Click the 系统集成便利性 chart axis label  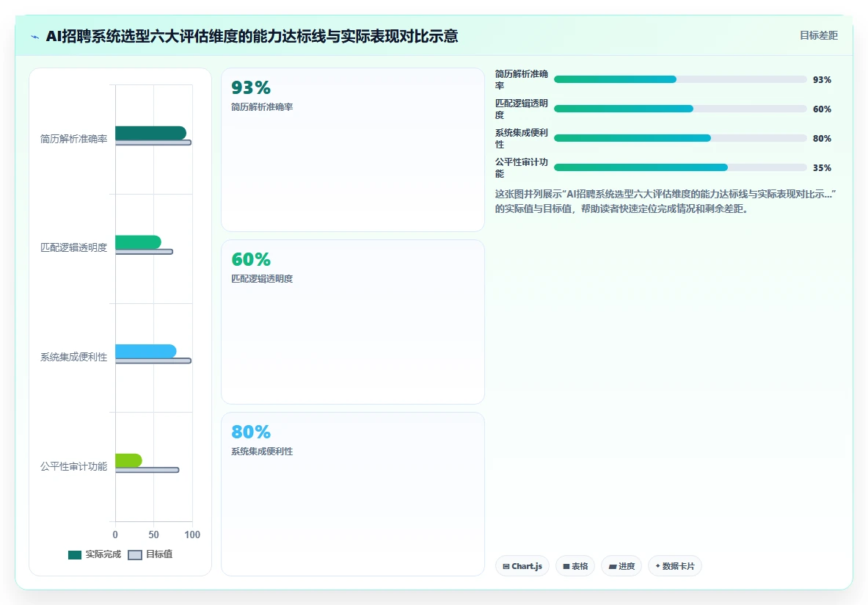click(x=73, y=358)
